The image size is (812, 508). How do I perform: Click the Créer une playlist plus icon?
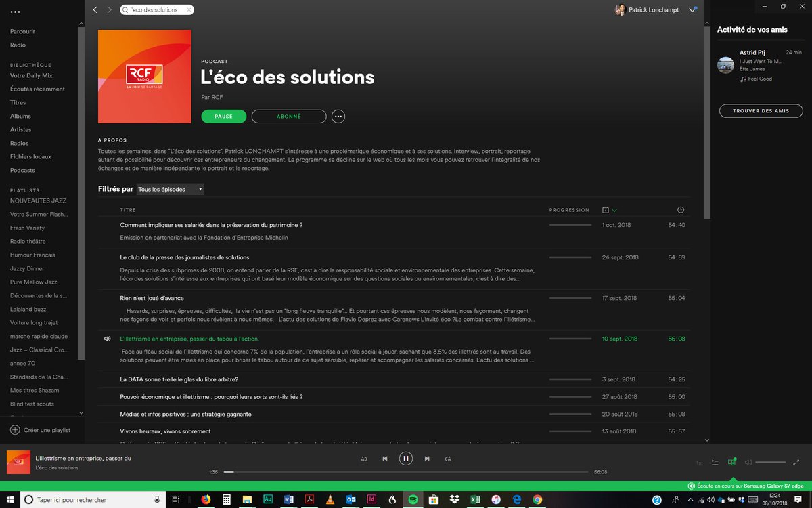point(15,430)
